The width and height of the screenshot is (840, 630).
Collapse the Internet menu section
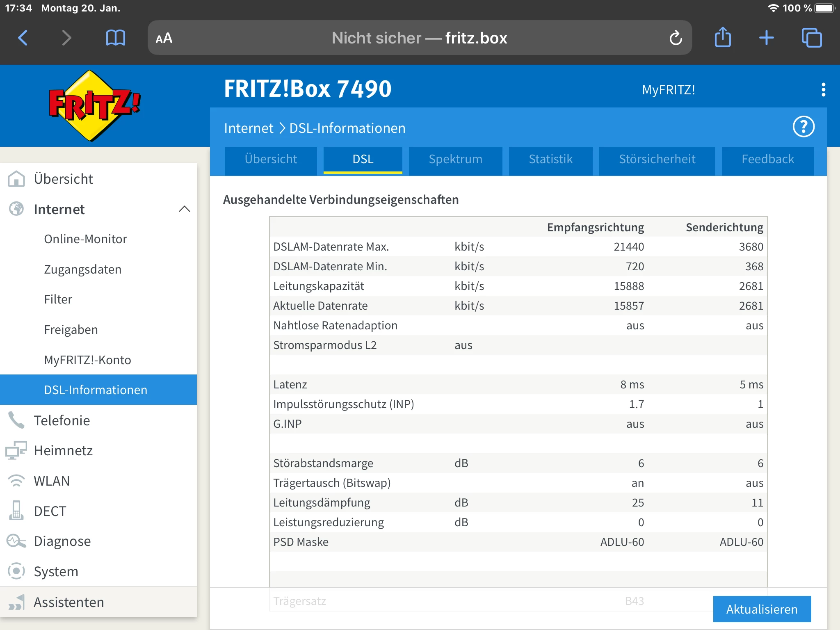[x=184, y=209]
